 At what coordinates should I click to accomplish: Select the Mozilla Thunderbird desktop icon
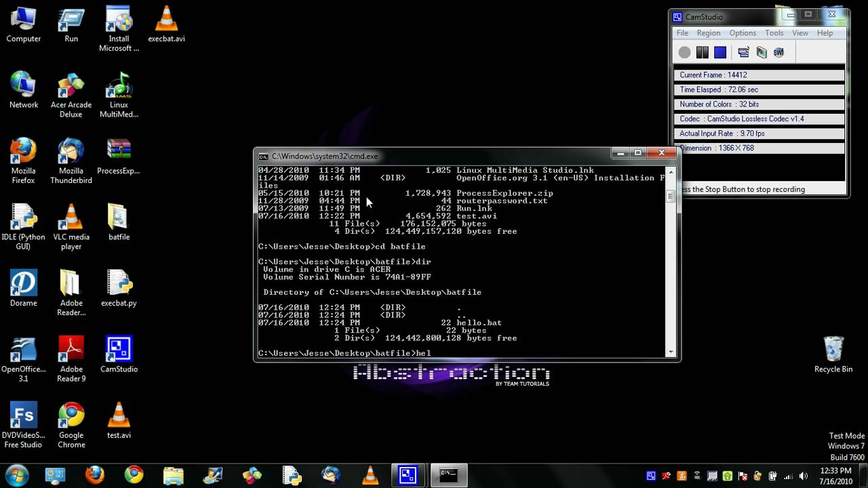pyautogui.click(x=71, y=161)
